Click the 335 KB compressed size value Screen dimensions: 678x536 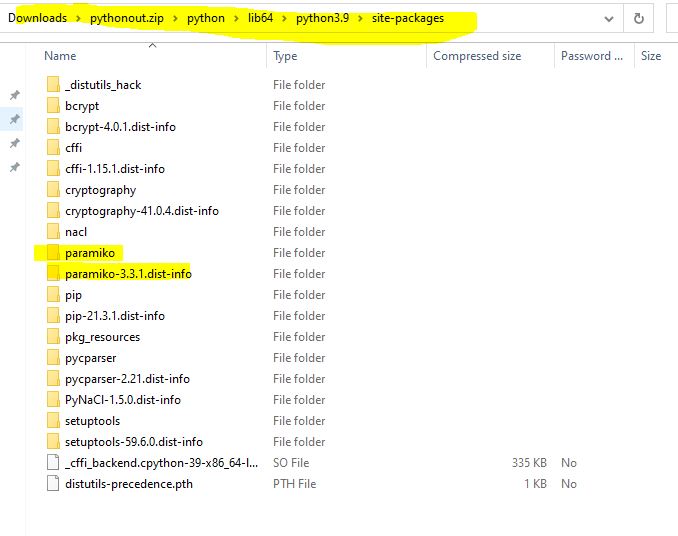click(x=529, y=463)
